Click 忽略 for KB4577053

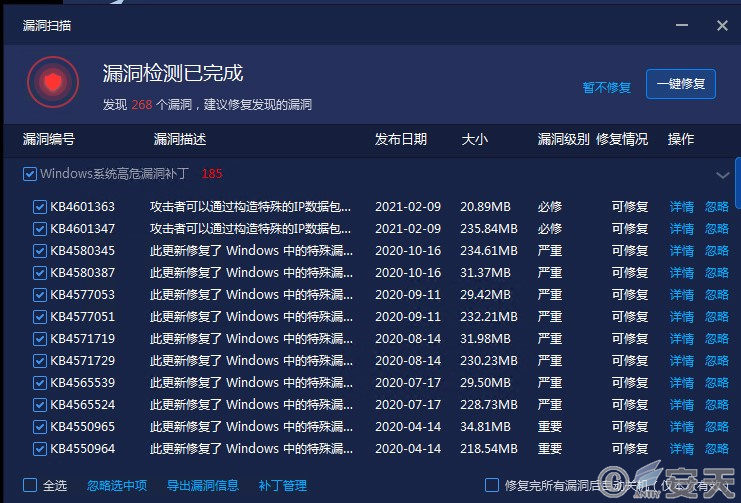716,295
